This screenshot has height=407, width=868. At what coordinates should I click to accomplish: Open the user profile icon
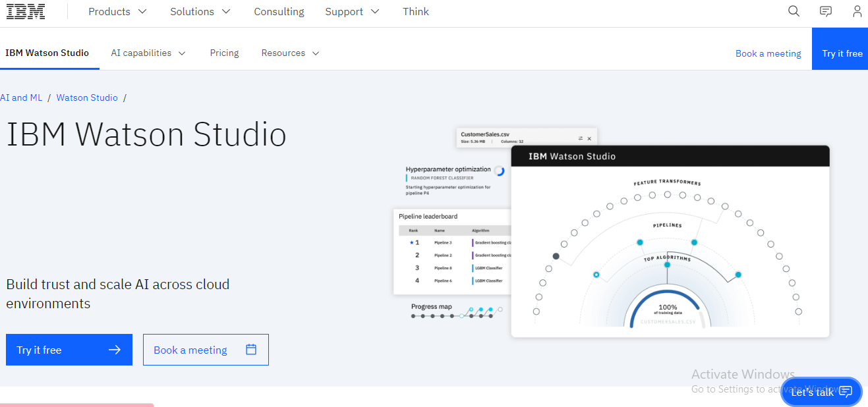tap(857, 11)
